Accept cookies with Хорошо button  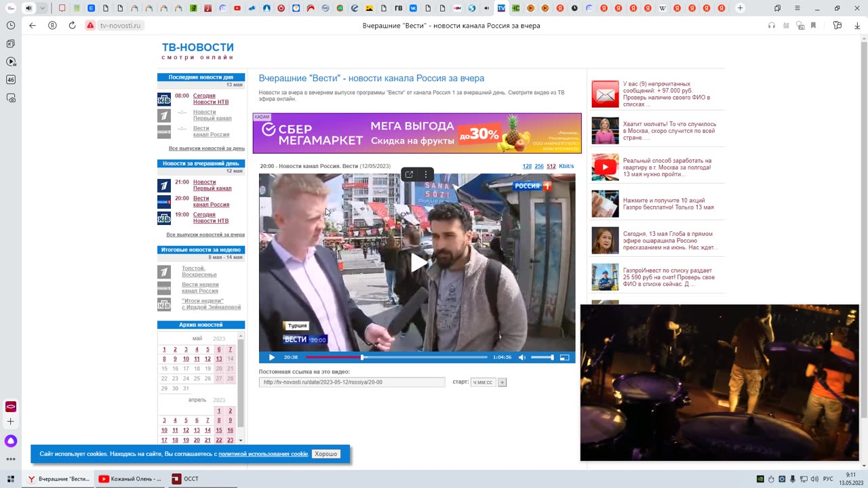pyautogui.click(x=326, y=454)
